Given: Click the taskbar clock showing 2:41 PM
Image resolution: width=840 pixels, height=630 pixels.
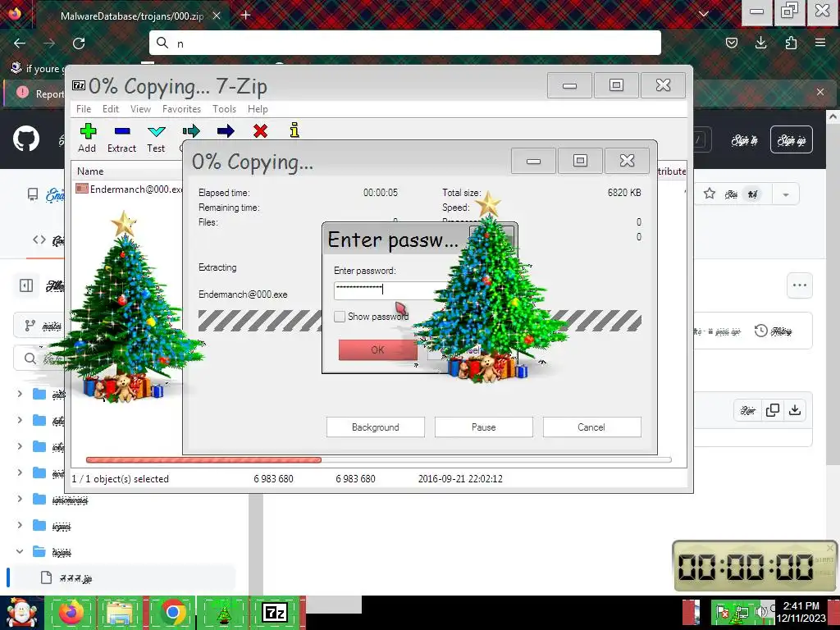Looking at the screenshot, I should pyautogui.click(x=801, y=612).
